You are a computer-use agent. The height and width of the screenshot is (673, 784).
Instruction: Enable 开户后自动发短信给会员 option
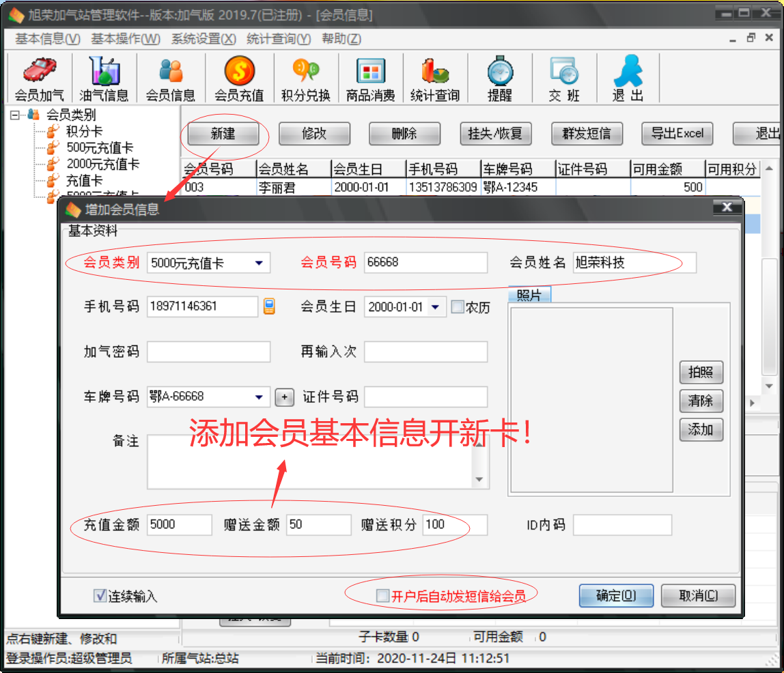[x=382, y=595]
